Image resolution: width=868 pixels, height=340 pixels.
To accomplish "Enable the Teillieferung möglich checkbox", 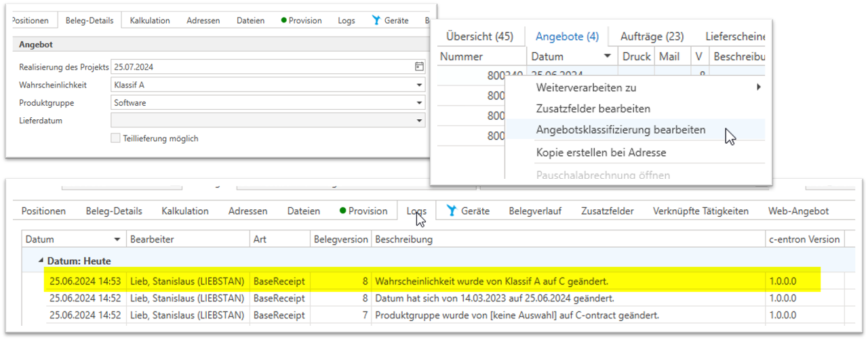I will 116,138.
